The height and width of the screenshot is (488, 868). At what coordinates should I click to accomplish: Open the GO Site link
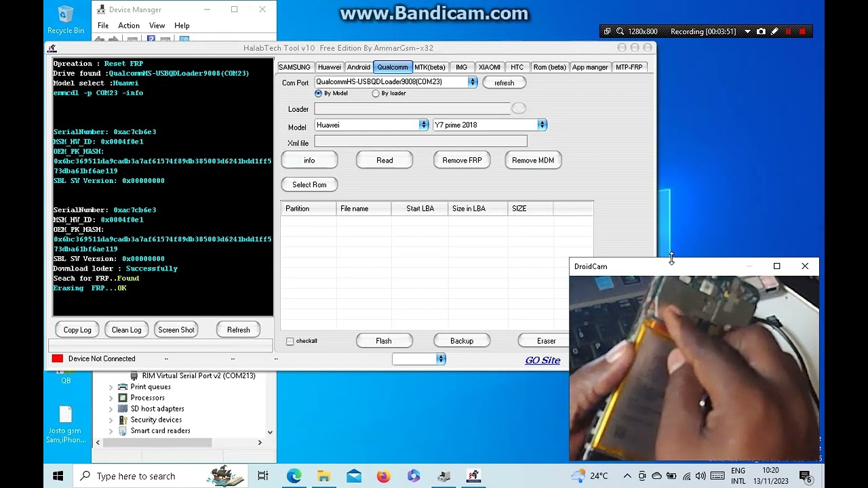pyautogui.click(x=542, y=360)
